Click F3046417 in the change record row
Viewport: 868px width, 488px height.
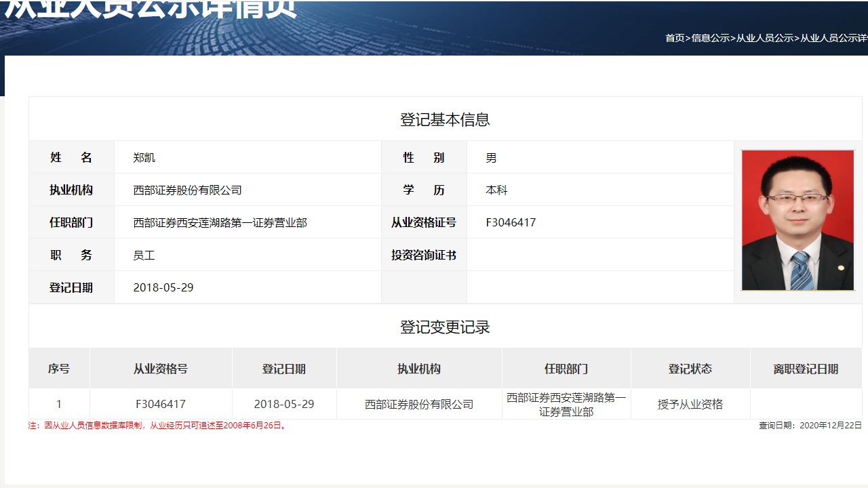click(x=161, y=405)
